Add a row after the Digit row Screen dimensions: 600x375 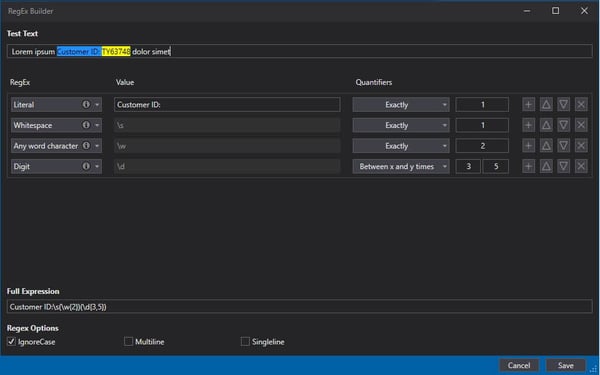528,166
